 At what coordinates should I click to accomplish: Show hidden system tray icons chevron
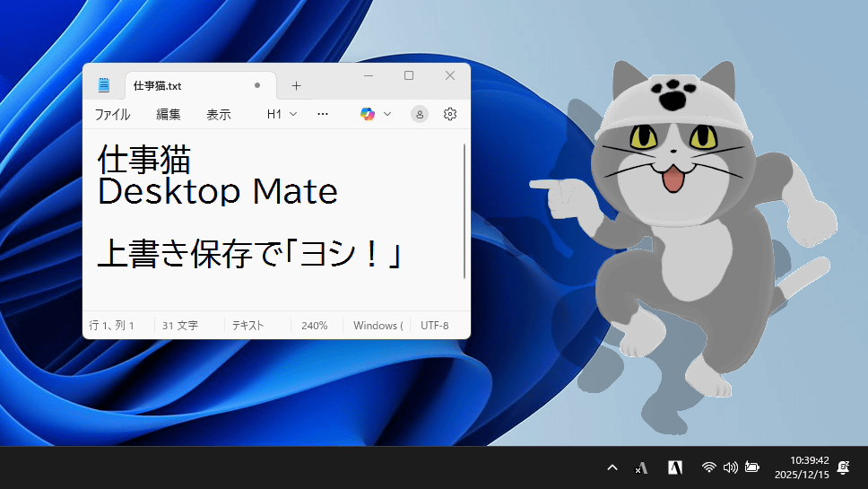(612, 467)
